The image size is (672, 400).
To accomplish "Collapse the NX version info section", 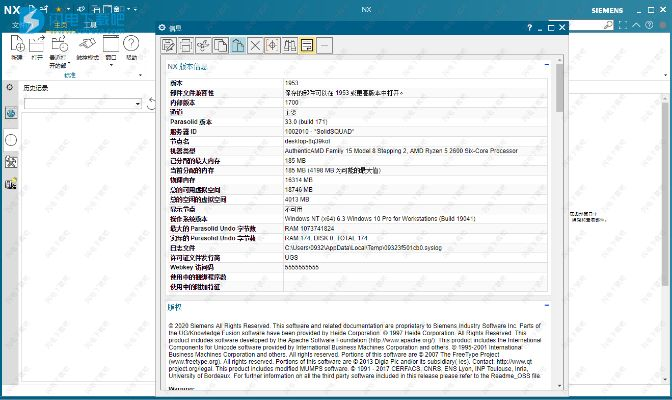I will pos(546,65).
